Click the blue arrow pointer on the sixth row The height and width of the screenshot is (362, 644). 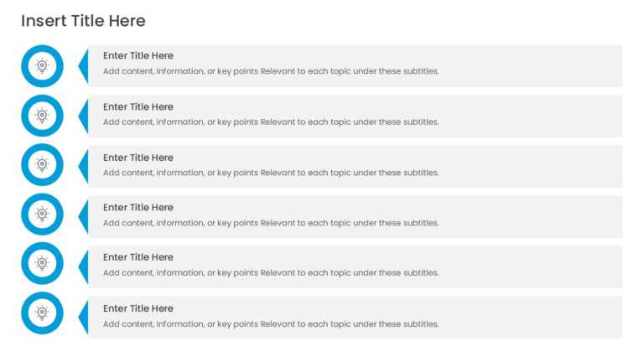[x=83, y=318]
